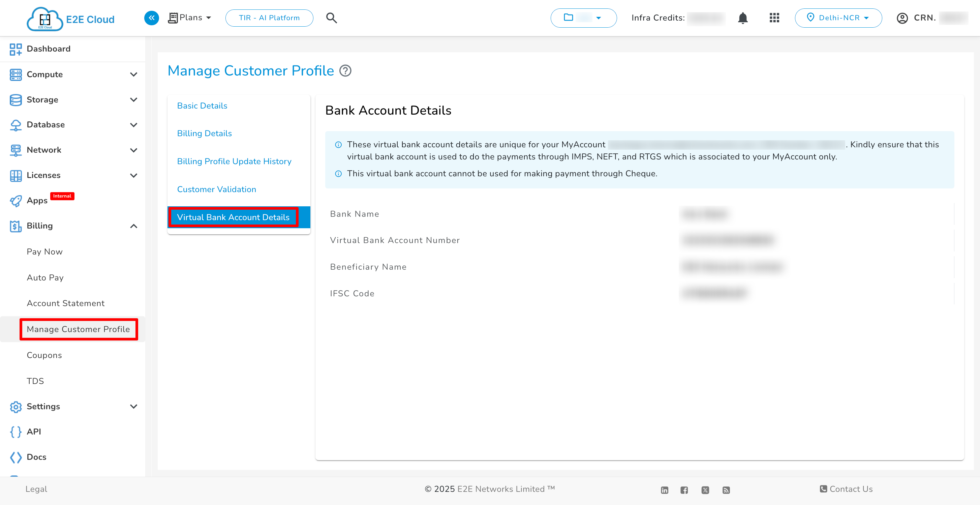
Task: Click TIR - AI Platform button
Action: click(x=269, y=18)
